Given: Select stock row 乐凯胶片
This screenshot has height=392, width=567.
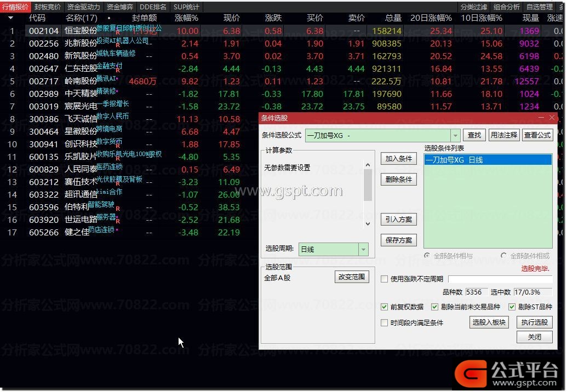Looking at the screenshot, I should tap(81, 157).
